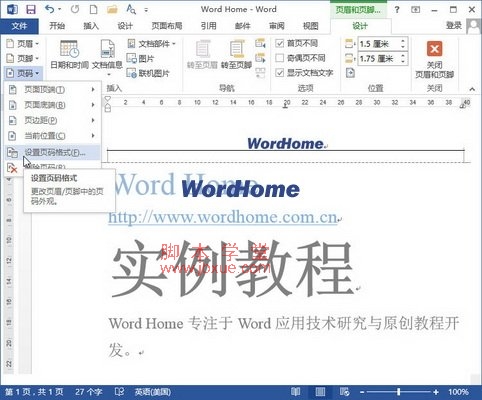Open the File (文件) tab
Viewport: 482px width, 400px height.
click(x=19, y=26)
